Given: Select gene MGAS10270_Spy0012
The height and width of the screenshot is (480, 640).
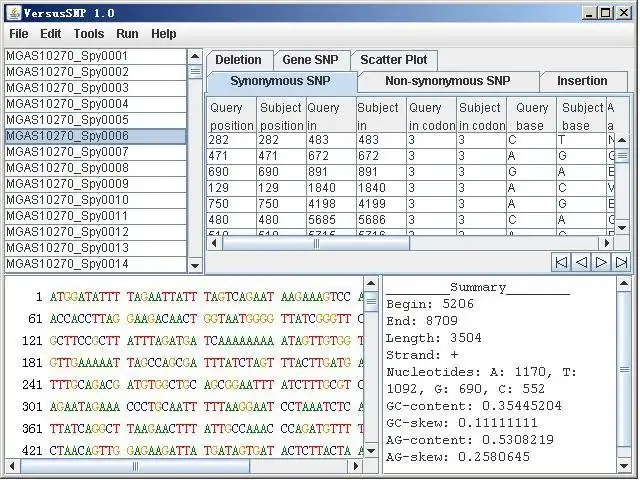Looking at the screenshot, I should (96, 232).
